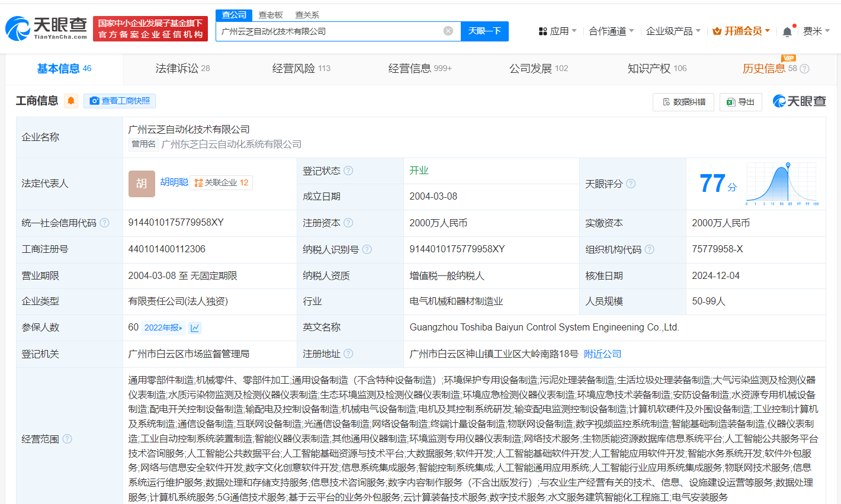Click the company name search input field
The height and width of the screenshot is (504, 841).
329,31
